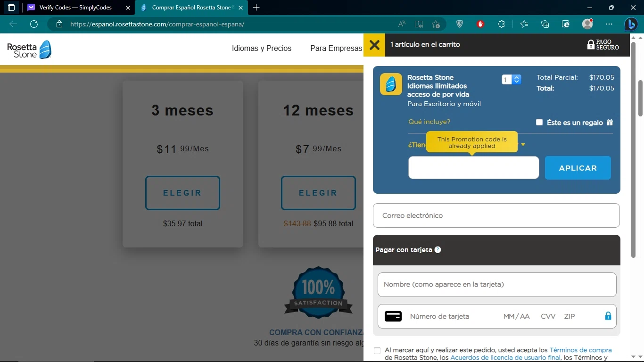The width and height of the screenshot is (644, 362).
Task: Open Idiomas y Precios menu
Action: tap(262, 48)
